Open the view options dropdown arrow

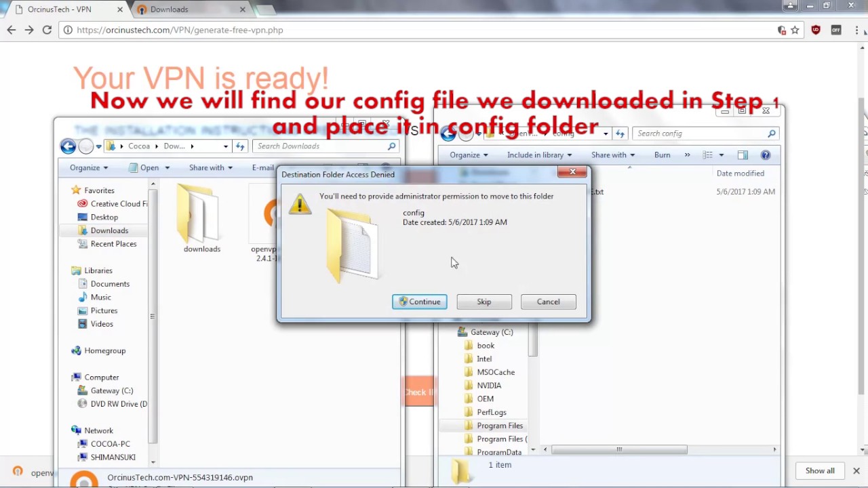click(721, 155)
